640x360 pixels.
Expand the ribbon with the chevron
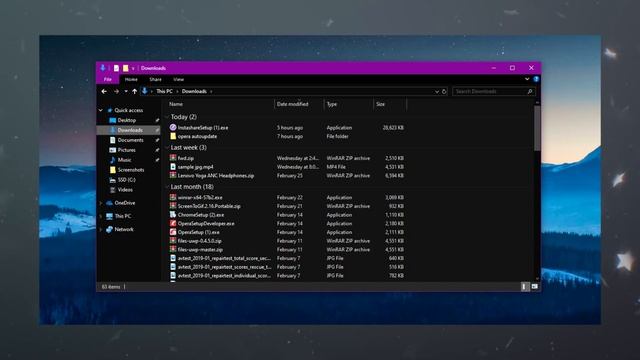[x=527, y=79]
